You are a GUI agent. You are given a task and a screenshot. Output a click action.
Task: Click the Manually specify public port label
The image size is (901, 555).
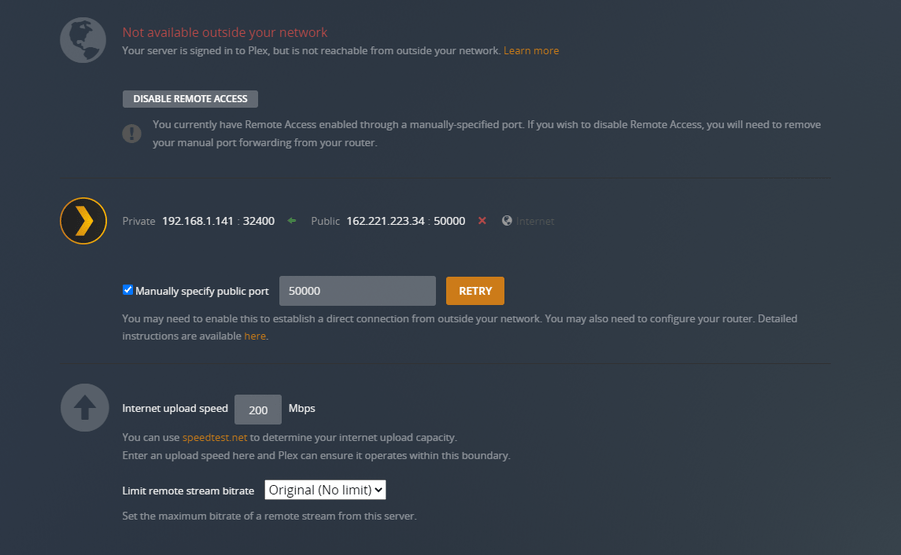click(202, 291)
